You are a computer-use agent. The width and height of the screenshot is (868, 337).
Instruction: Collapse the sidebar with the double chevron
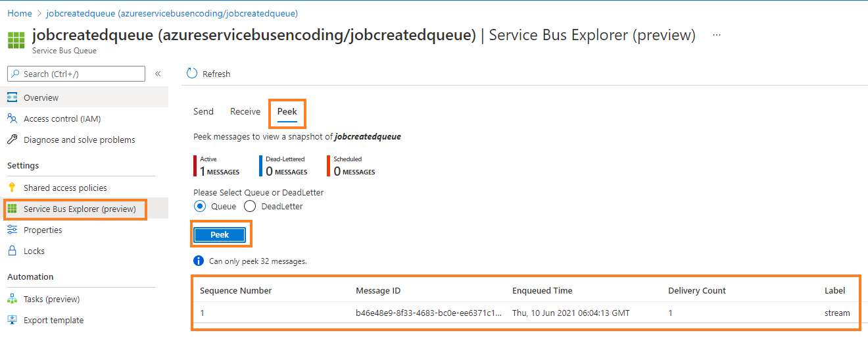point(158,74)
